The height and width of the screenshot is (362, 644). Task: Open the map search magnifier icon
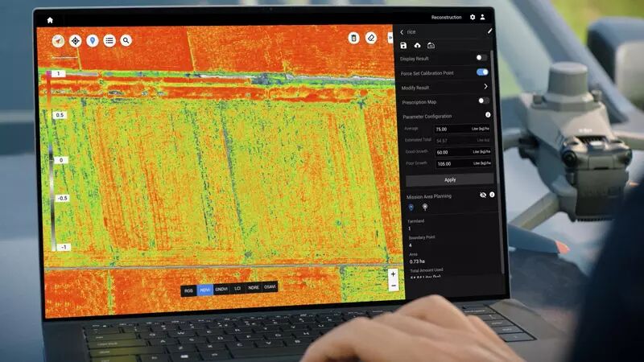(x=126, y=39)
